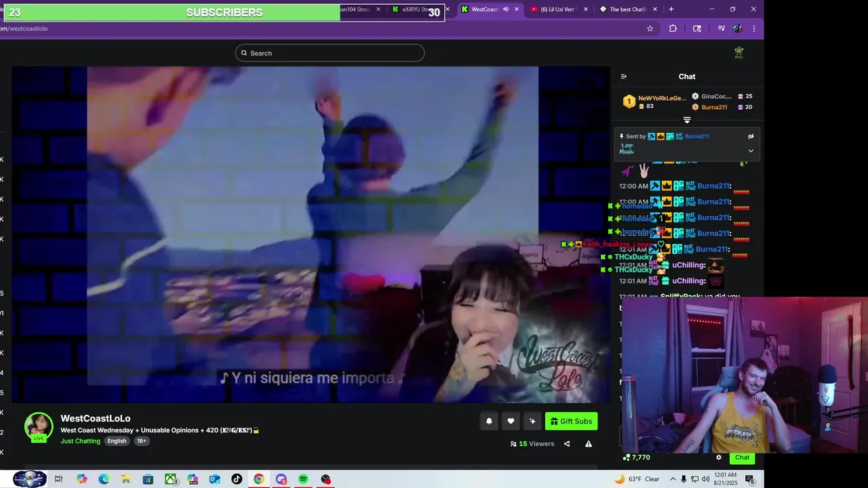Image resolution: width=868 pixels, height=488 pixels.
Task: Expand the gift leaderboard with the down handle
Action: [x=687, y=120]
